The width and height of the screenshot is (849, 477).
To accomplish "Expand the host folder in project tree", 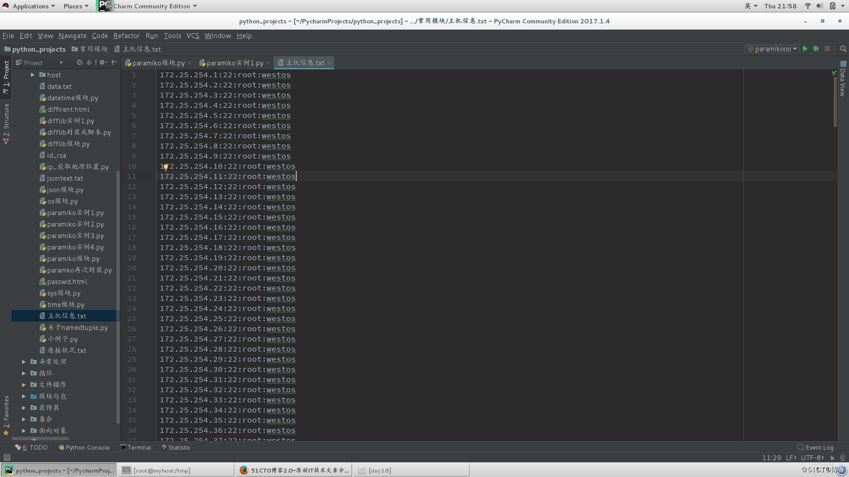I will (32, 75).
